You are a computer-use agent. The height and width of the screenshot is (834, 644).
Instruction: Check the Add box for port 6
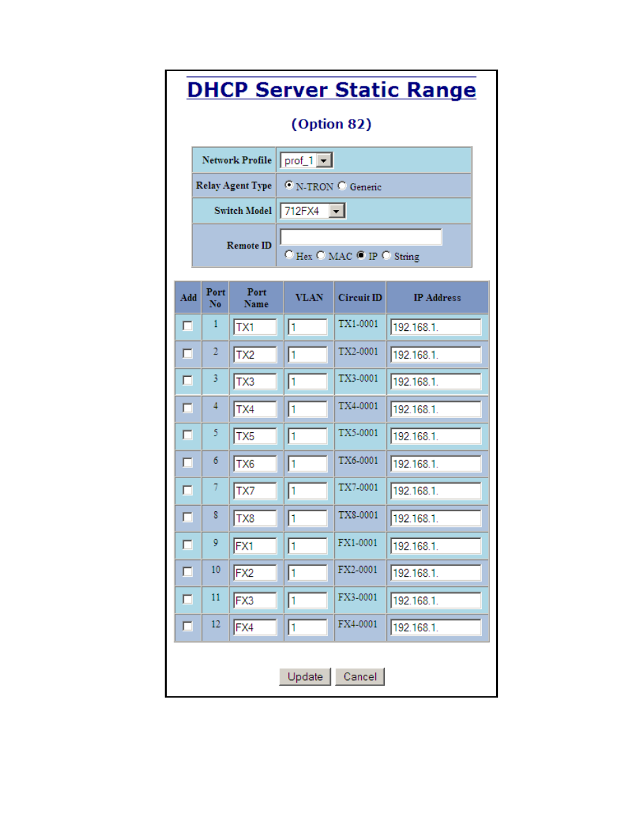(x=188, y=463)
